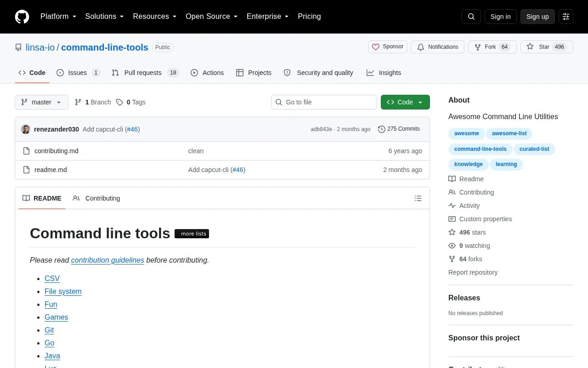588x368 pixels.
Task: Expand the Solutions menu
Action: click(105, 17)
